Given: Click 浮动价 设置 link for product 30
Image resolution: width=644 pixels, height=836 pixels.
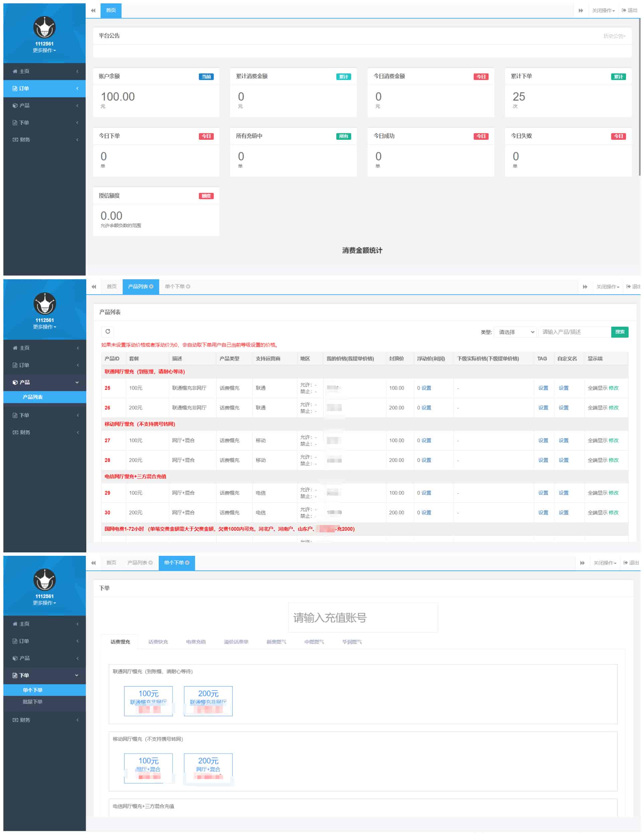Looking at the screenshot, I should click(x=426, y=513).
